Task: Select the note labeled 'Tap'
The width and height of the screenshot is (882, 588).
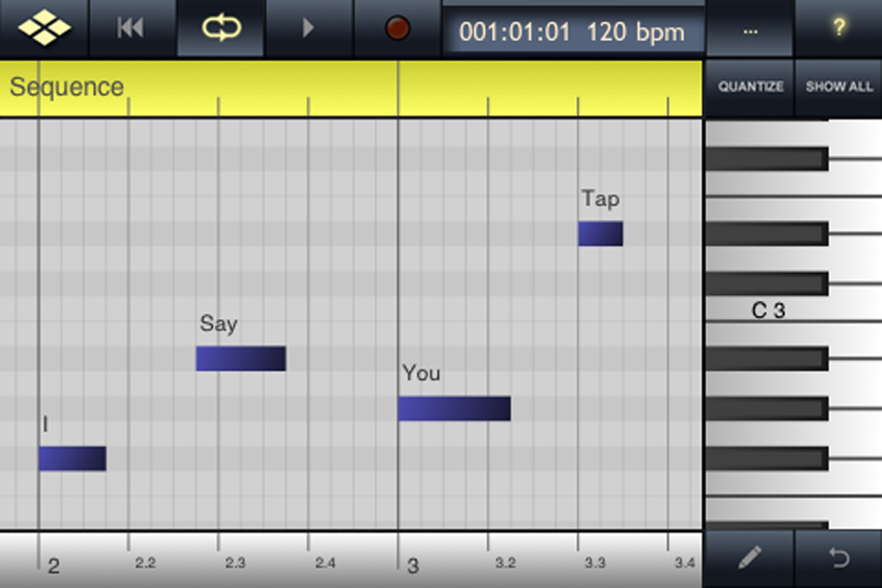Action: pyautogui.click(x=600, y=233)
